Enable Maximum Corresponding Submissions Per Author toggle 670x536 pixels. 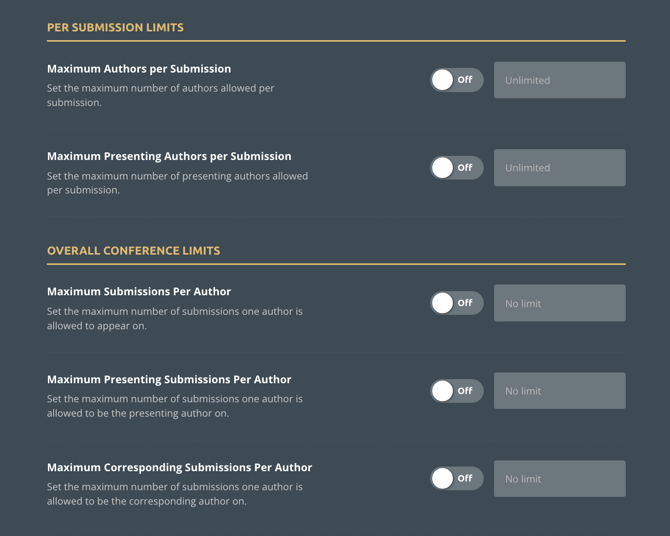[457, 479]
